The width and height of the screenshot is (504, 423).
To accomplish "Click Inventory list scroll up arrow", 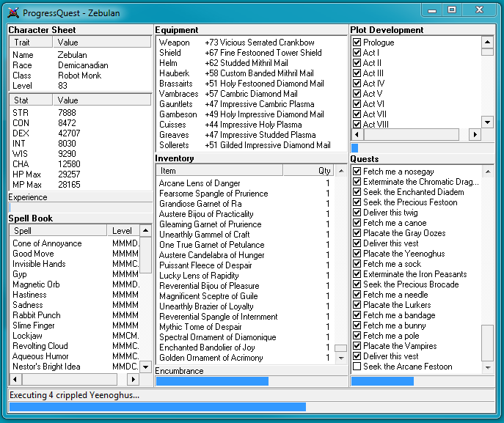I will (x=341, y=171).
